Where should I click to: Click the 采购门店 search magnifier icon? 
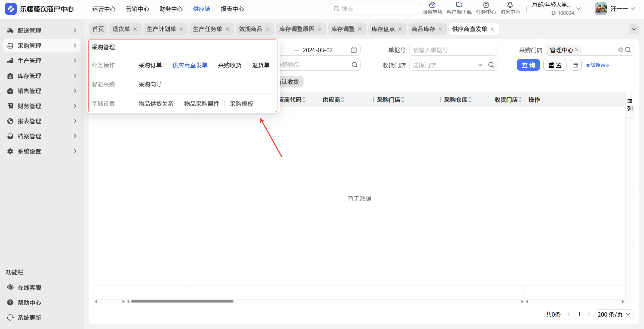[x=628, y=50]
